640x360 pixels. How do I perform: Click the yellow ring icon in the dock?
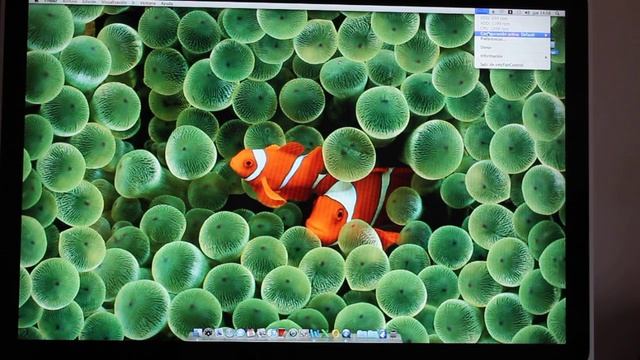click(335, 333)
